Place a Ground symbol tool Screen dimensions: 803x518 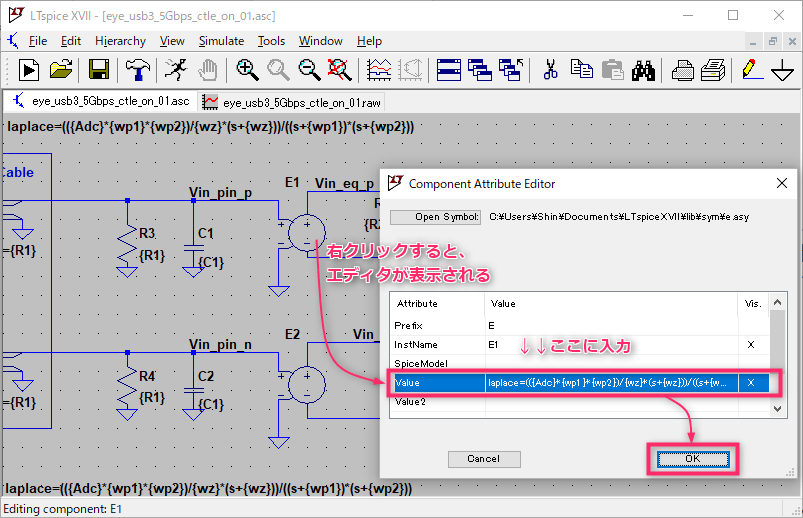coord(783,70)
